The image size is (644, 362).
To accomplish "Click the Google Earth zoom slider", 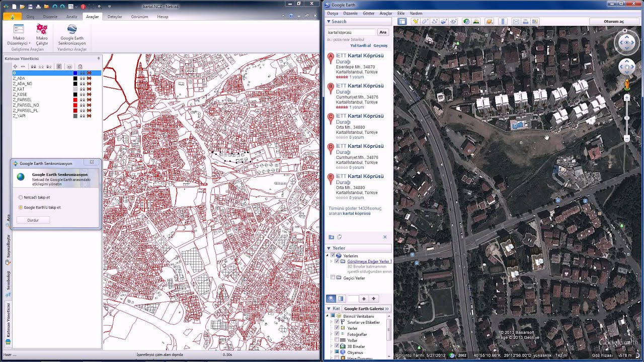I will [x=626, y=118].
